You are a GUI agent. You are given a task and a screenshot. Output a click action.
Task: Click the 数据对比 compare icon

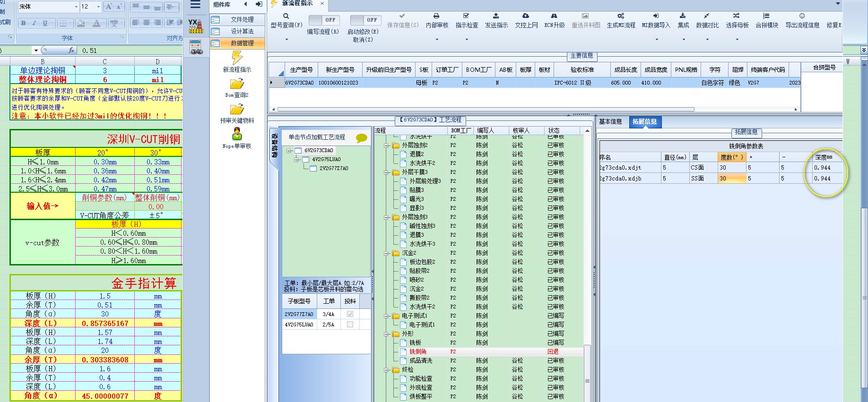click(x=707, y=16)
